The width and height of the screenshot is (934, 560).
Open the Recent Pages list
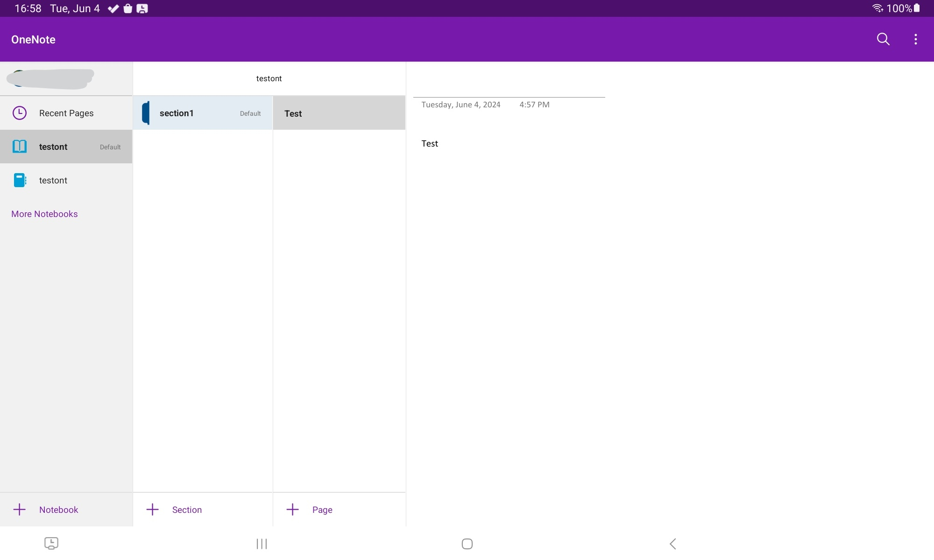(x=66, y=113)
